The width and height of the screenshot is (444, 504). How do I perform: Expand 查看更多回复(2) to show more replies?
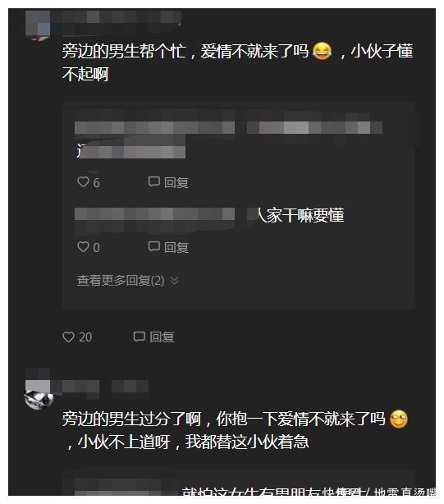[127, 281]
